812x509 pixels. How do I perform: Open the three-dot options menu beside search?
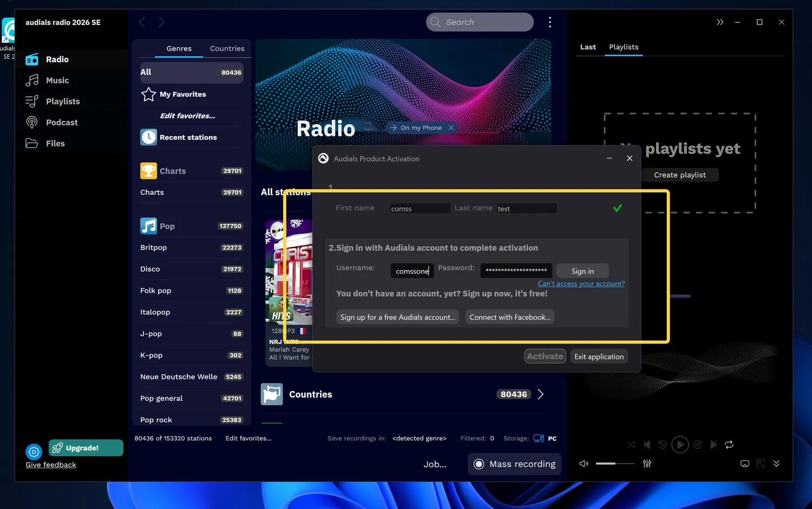click(x=550, y=22)
